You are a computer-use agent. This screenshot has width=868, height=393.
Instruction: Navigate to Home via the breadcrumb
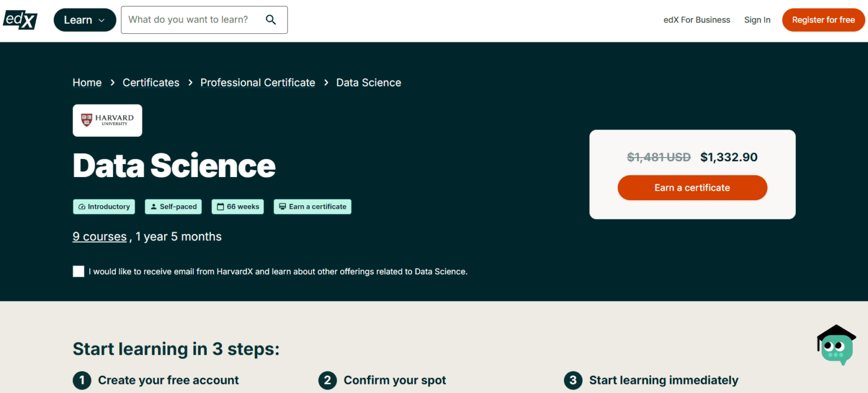click(86, 82)
